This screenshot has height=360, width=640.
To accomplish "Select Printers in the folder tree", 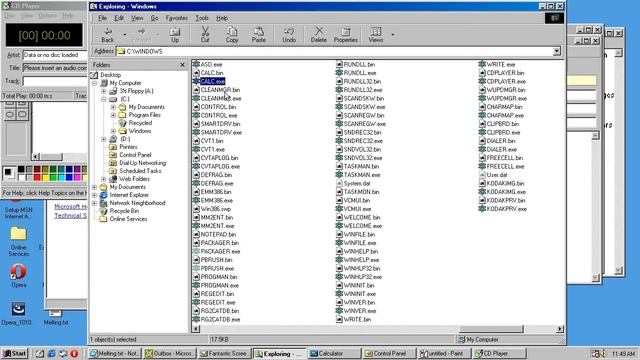I will [128, 147].
